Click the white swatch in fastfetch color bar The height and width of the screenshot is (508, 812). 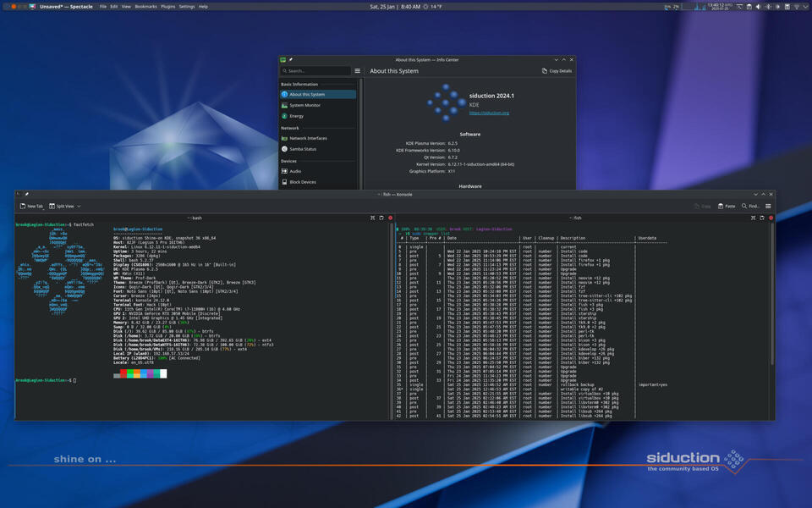point(163,373)
